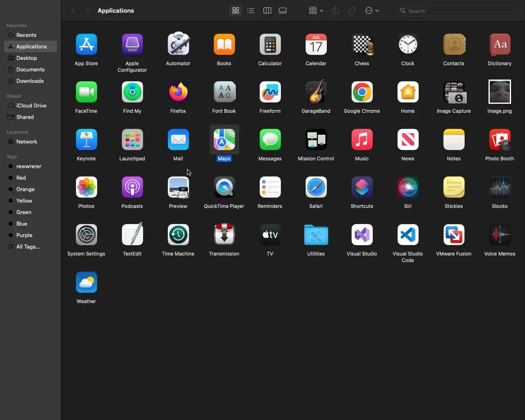Open Recents in the sidebar
The height and width of the screenshot is (420, 525).
30,35
